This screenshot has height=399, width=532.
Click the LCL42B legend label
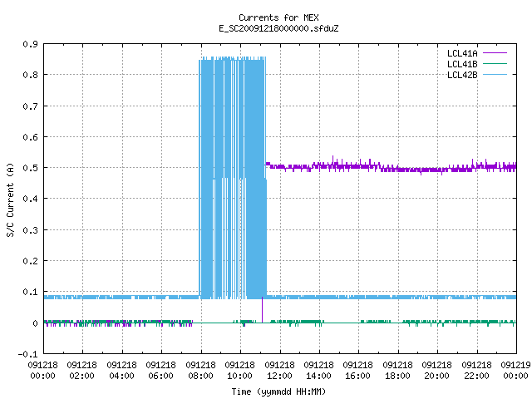pos(462,75)
